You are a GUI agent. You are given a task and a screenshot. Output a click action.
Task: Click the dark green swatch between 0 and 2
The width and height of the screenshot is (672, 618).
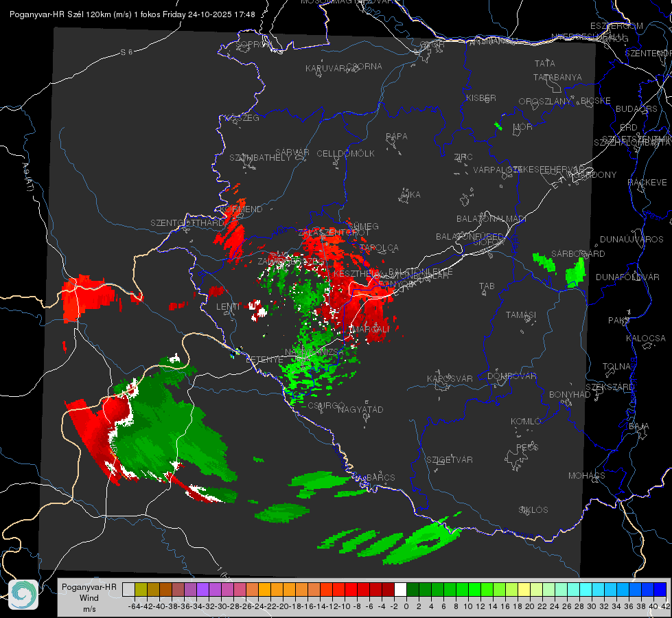(x=413, y=589)
